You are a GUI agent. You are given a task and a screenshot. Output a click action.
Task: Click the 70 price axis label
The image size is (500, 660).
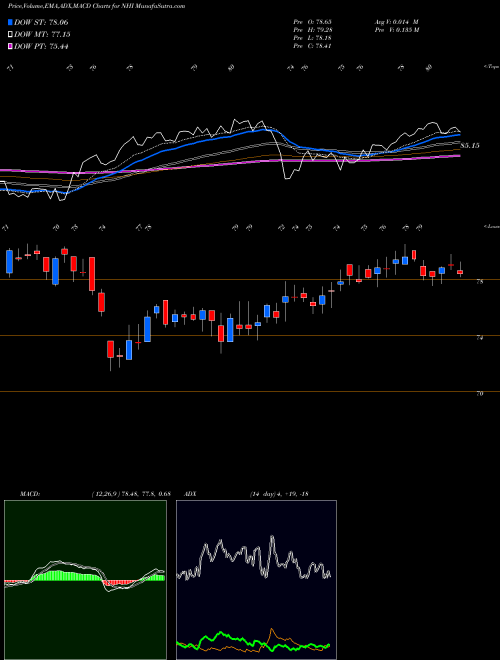coord(479,394)
